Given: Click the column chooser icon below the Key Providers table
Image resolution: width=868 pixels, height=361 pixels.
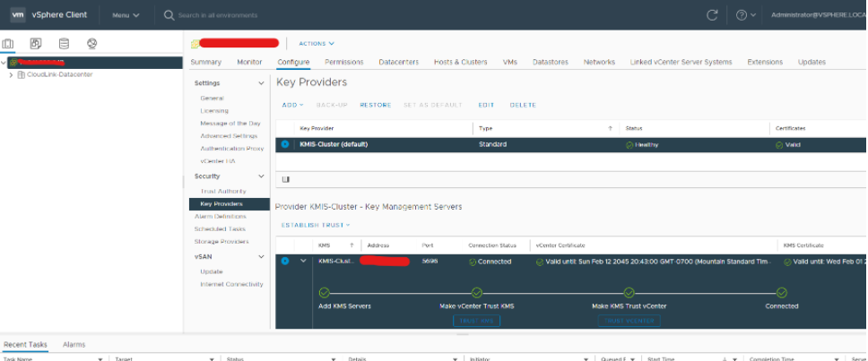Looking at the screenshot, I should [x=286, y=179].
